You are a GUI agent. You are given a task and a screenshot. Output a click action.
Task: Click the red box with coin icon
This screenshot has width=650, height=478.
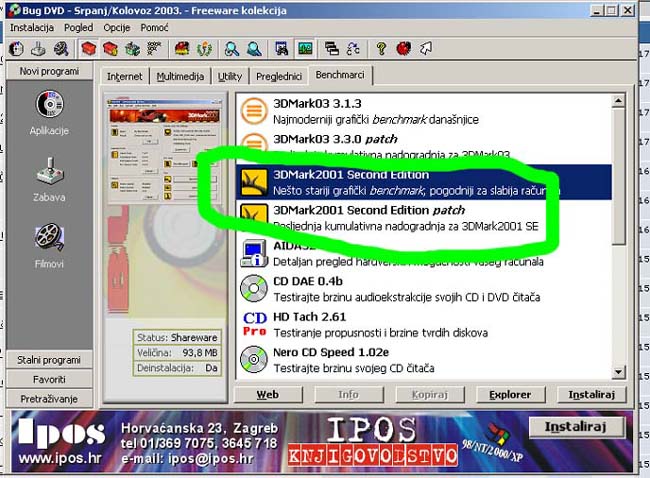(x=110, y=49)
